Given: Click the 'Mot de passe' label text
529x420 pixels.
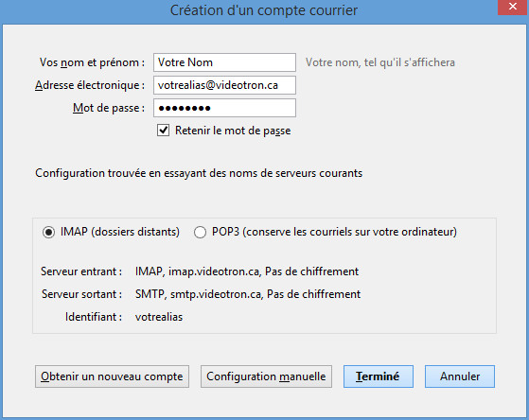Looking at the screenshot, I should tap(109, 108).
